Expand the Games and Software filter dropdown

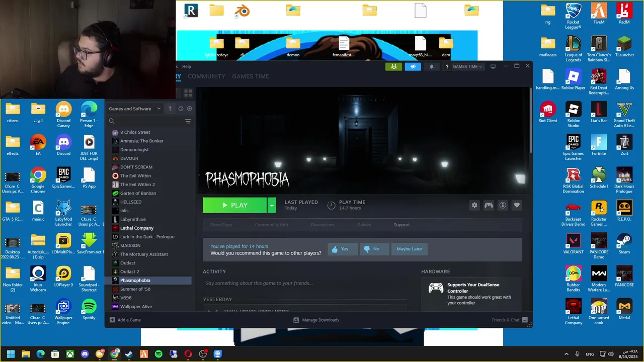click(x=135, y=109)
